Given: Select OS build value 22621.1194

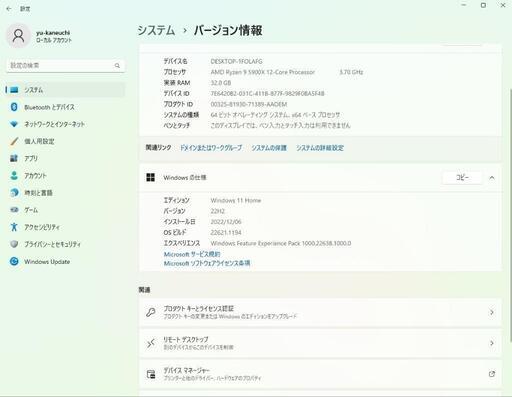Looking at the screenshot, I should 226,232.
